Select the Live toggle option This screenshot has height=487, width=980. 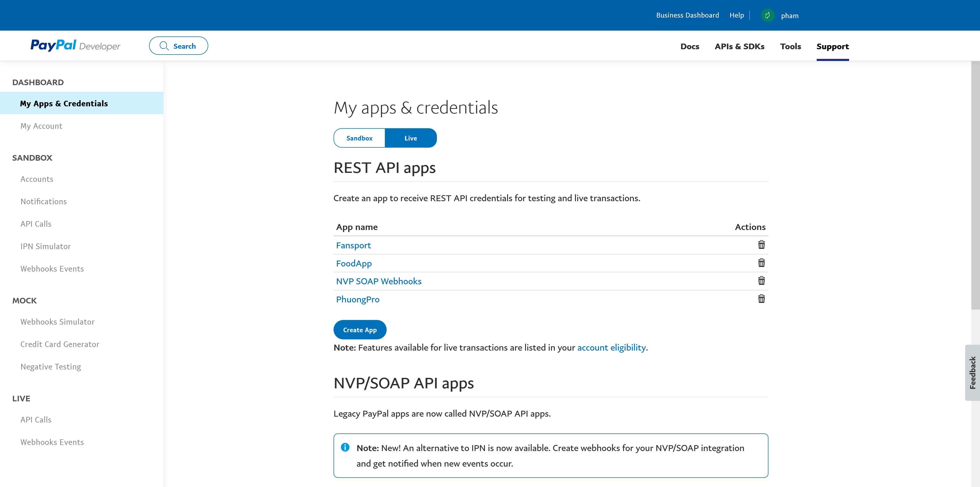tap(410, 138)
